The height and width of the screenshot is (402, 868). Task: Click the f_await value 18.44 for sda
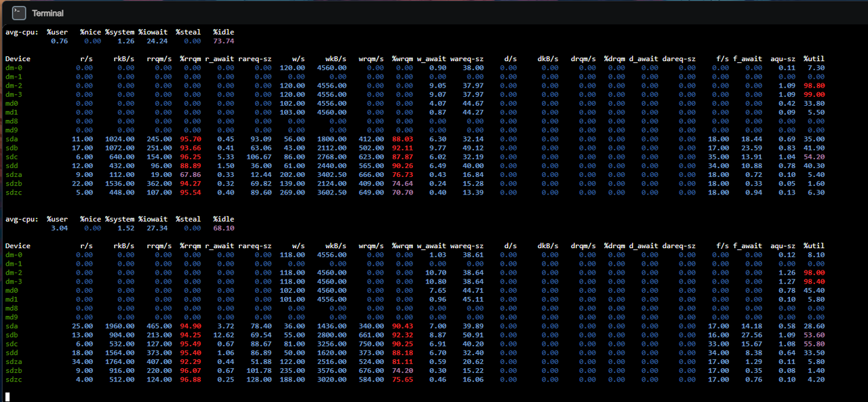[x=751, y=139]
